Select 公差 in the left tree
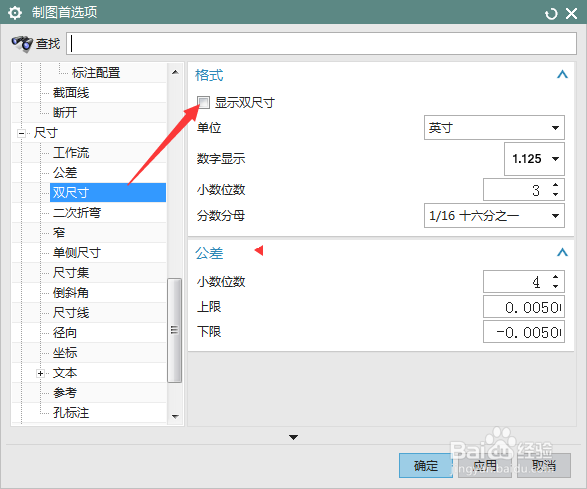The height and width of the screenshot is (489, 587). tap(65, 173)
